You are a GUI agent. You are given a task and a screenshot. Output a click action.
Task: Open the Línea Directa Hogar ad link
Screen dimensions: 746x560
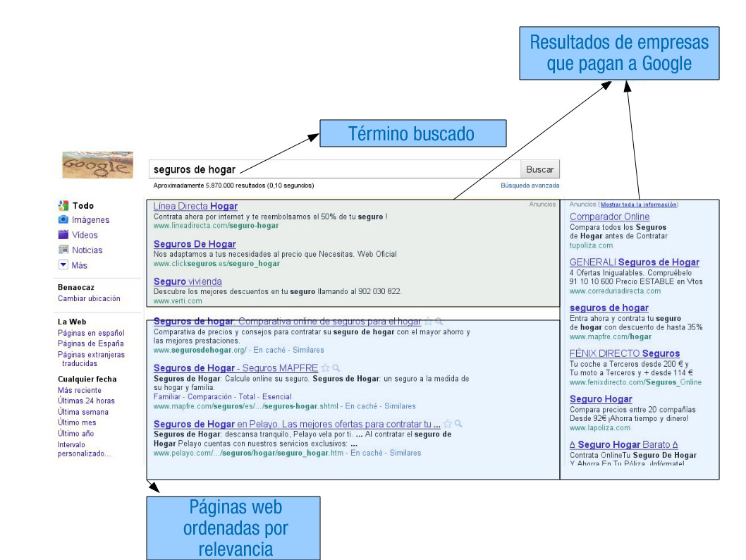tap(195, 206)
